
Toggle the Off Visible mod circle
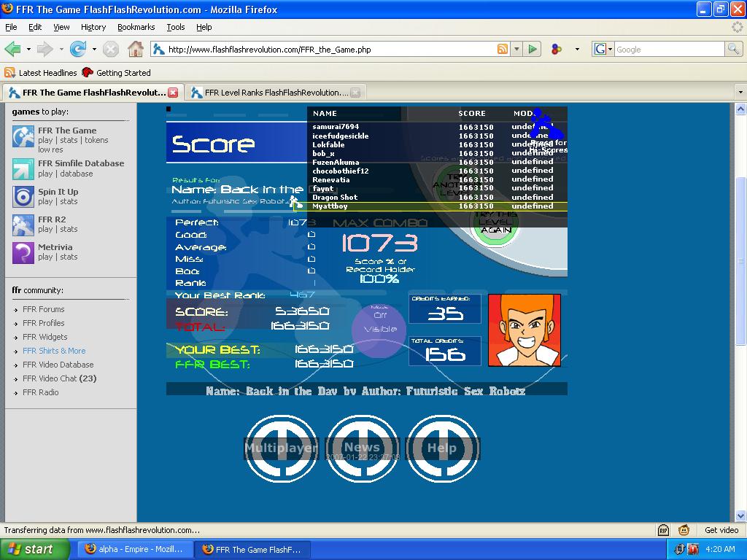379,330
